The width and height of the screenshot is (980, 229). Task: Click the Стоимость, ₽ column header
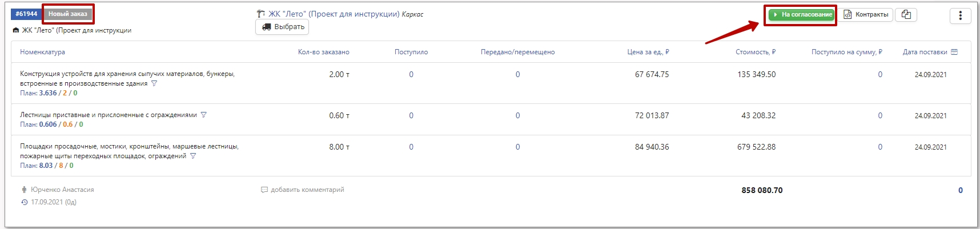point(755,52)
